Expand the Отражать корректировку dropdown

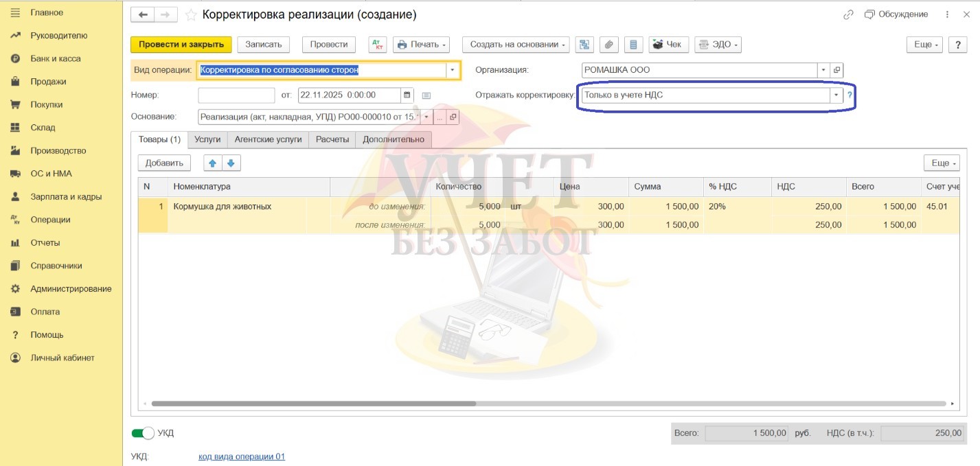coord(836,96)
